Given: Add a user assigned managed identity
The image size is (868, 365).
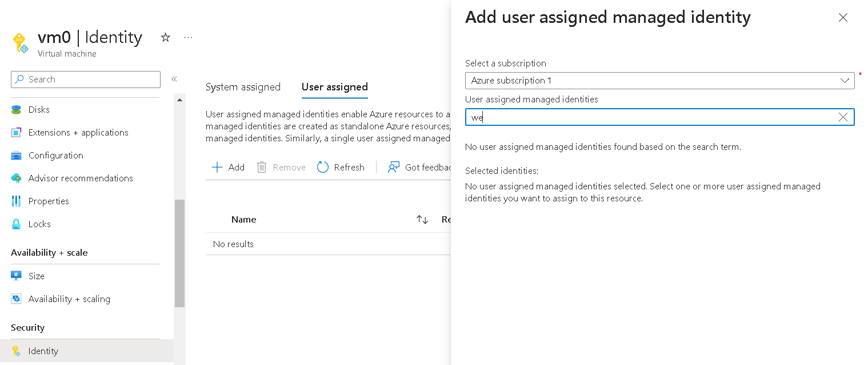Looking at the screenshot, I should 227,167.
